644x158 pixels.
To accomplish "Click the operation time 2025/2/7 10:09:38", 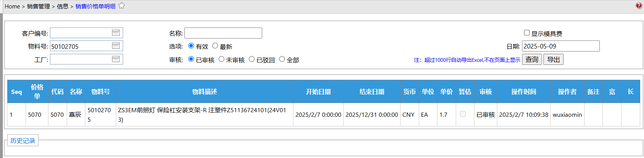I will tap(524, 114).
